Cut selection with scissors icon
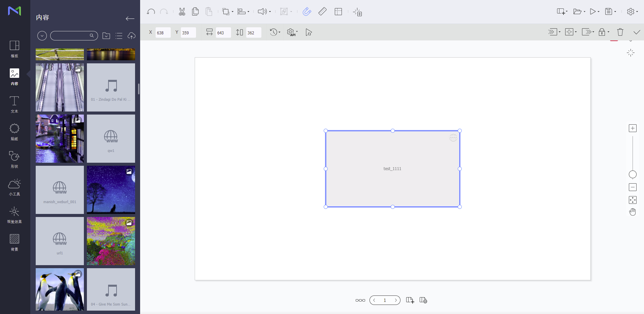The image size is (644, 314). [x=182, y=12]
